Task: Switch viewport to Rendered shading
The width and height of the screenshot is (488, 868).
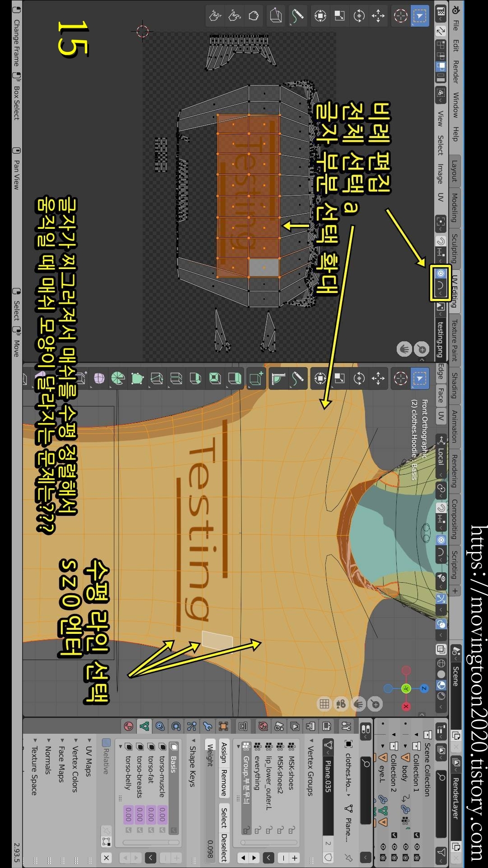Action: pos(441,696)
